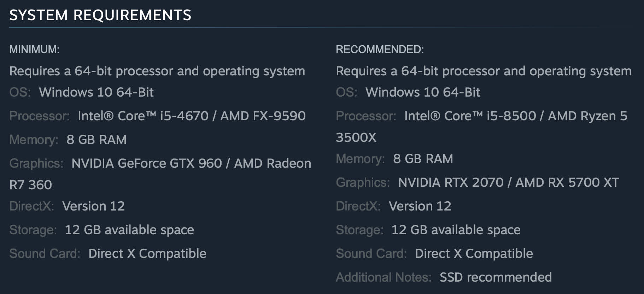Click the Minimum Sound Card entry
Viewport: 644px width, 294px height.
click(x=147, y=254)
